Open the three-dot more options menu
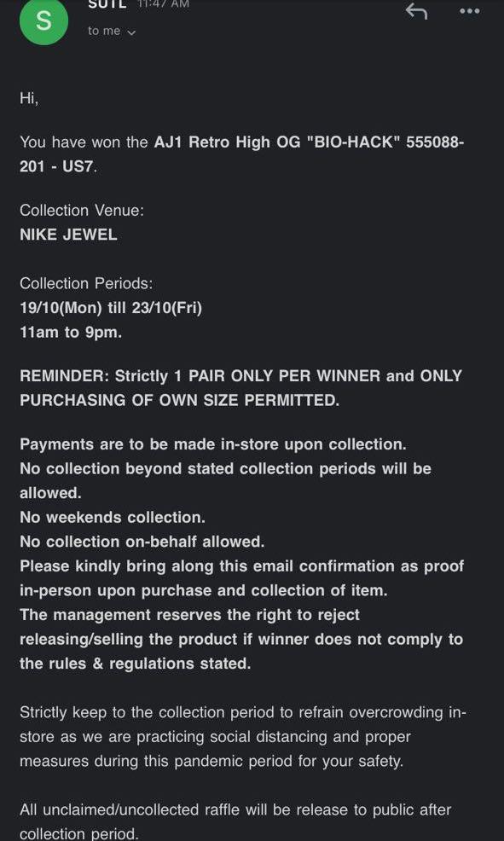Viewport: 504px width, 841px height. 470,11
